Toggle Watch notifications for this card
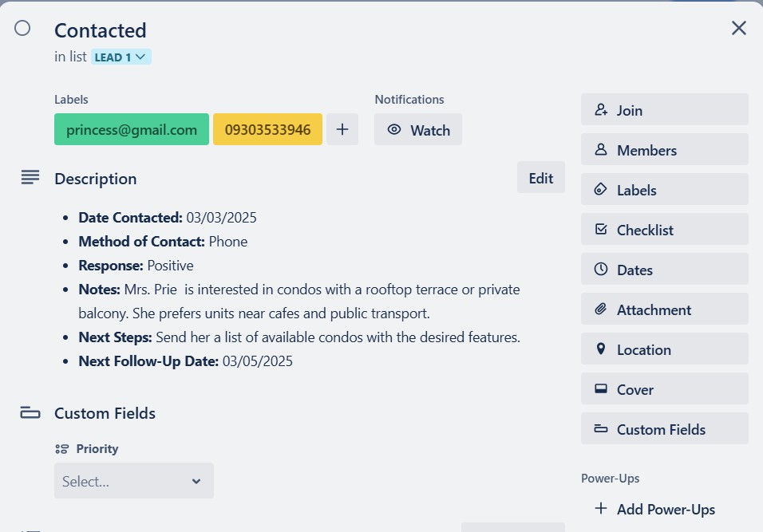This screenshot has height=532, width=763. coord(418,130)
